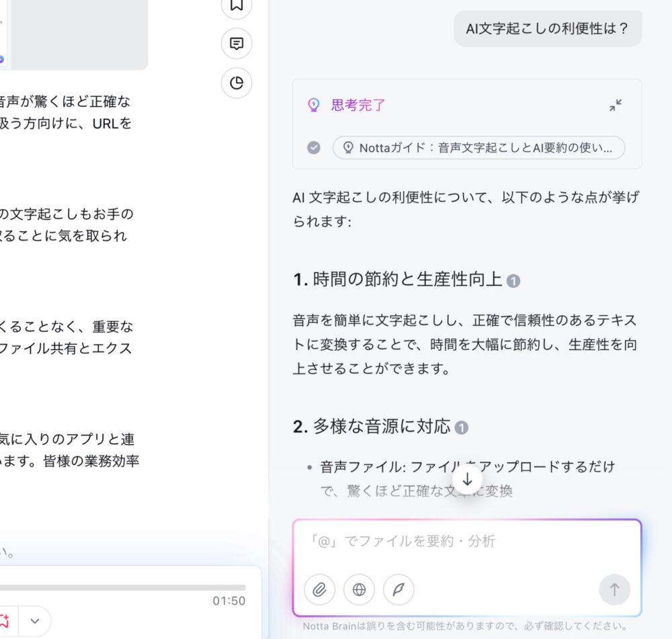672x639 pixels.
Task: Click citation badge after 多様な音源に対応
Action: tap(461, 427)
